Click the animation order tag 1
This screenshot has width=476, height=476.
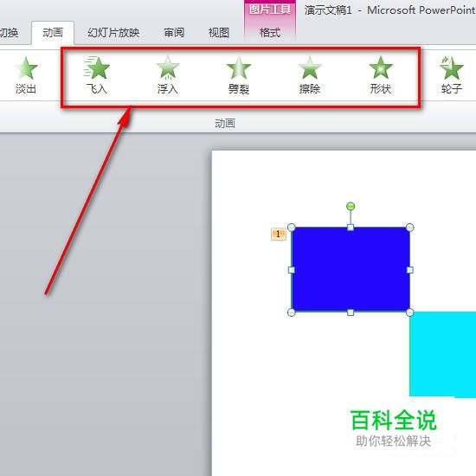[279, 234]
